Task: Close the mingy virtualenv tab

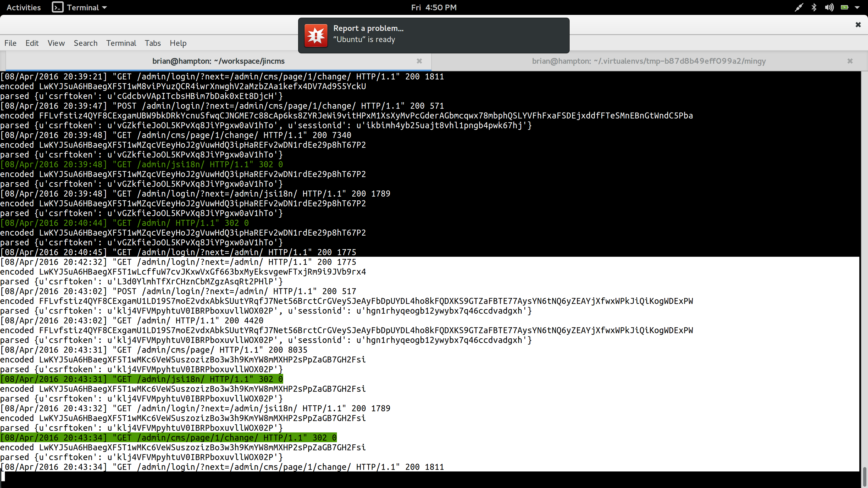Action: [850, 61]
